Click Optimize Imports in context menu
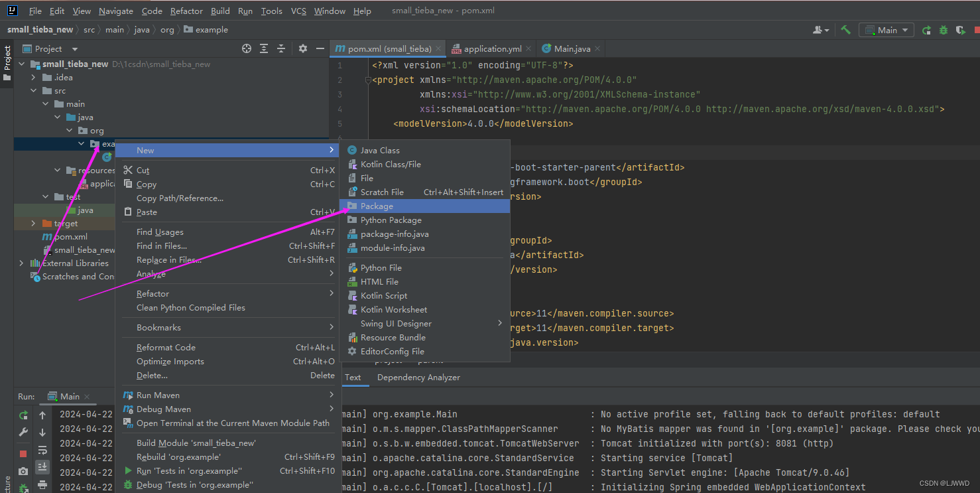This screenshot has height=493, width=980. [227, 362]
